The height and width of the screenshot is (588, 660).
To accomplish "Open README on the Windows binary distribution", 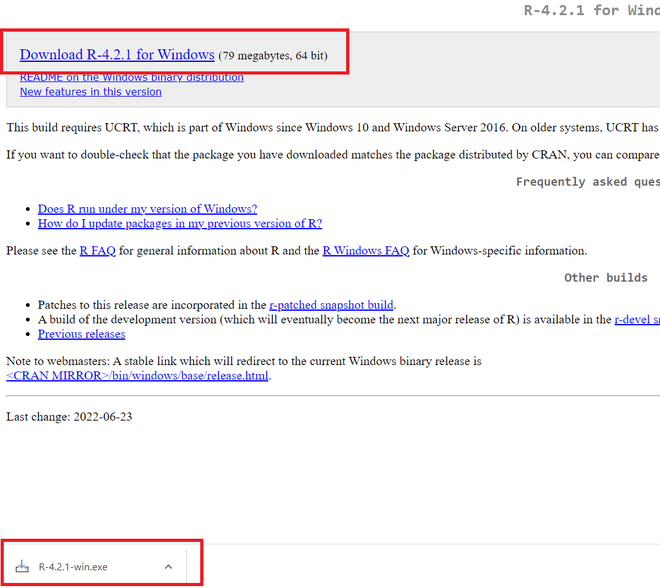I will coord(132,77).
